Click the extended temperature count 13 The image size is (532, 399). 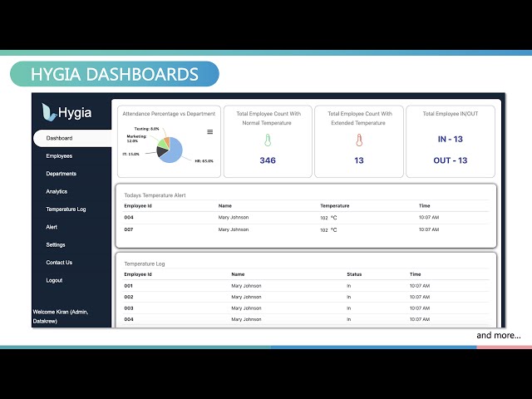click(359, 160)
